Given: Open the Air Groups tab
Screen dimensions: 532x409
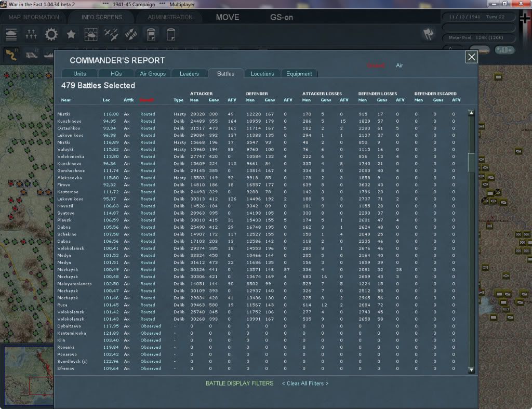Looking at the screenshot, I should pos(153,74).
